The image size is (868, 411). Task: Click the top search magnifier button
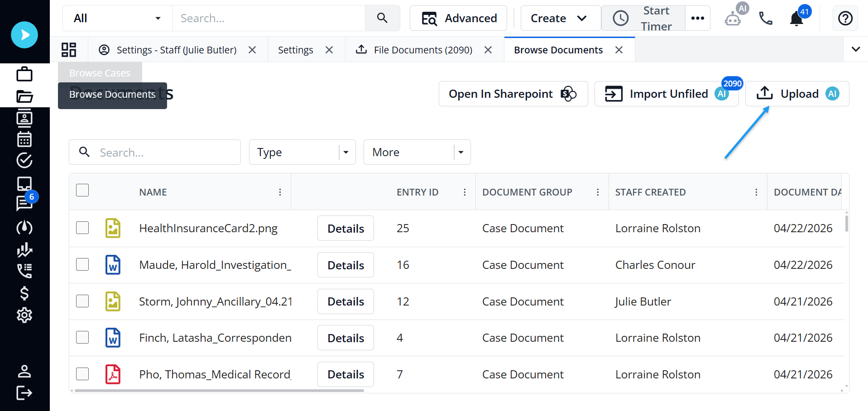382,18
